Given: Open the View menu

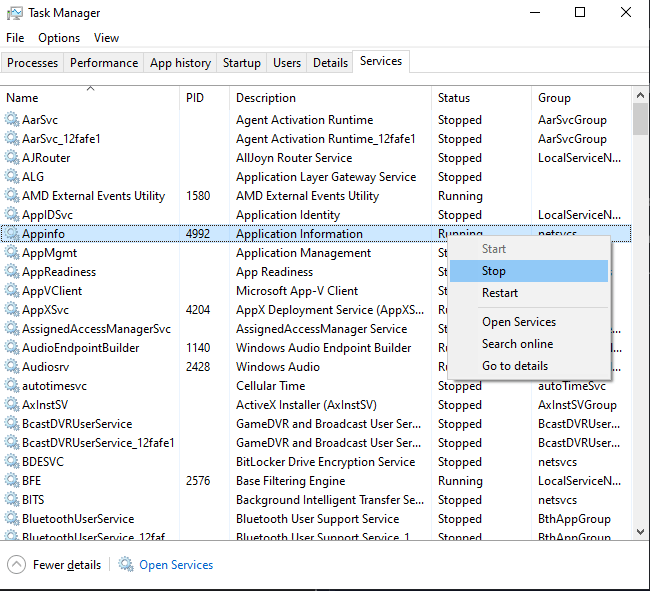Looking at the screenshot, I should tap(107, 38).
